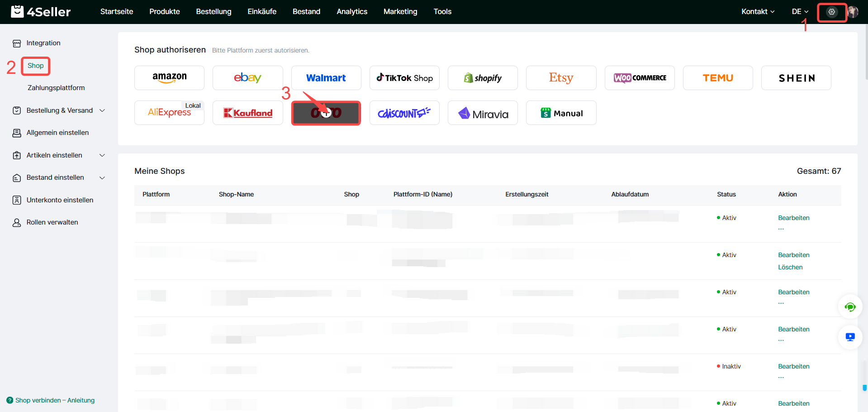The width and height of the screenshot is (868, 412).
Task: Authorize an eBay shop
Action: (247, 78)
